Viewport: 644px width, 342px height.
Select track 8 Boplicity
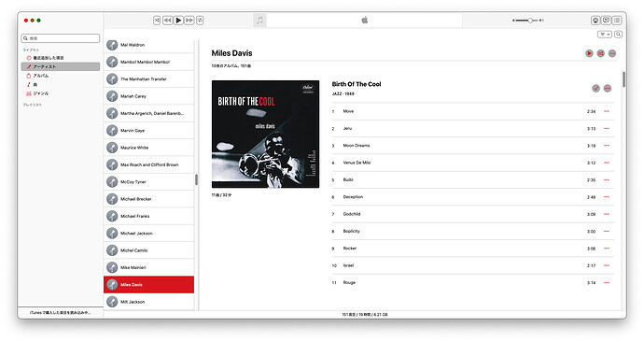473,232
